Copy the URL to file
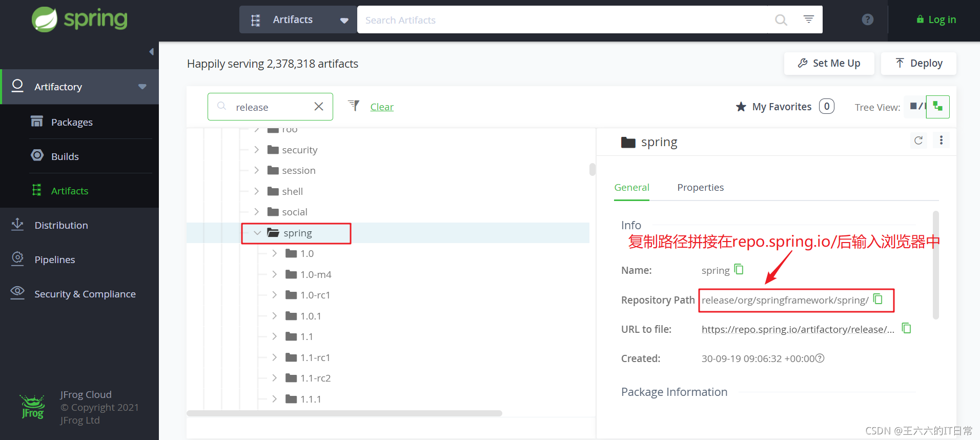 pyautogui.click(x=907, y=328)
